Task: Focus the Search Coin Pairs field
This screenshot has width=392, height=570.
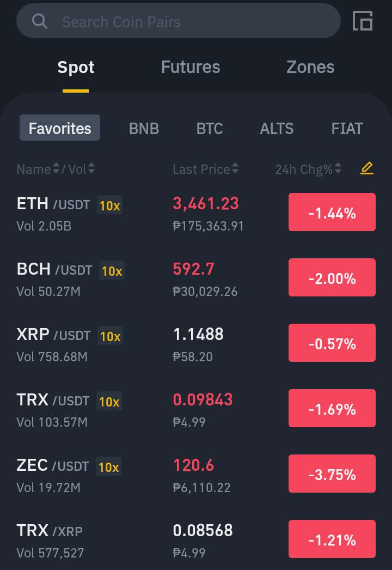Action: (179, 21)
